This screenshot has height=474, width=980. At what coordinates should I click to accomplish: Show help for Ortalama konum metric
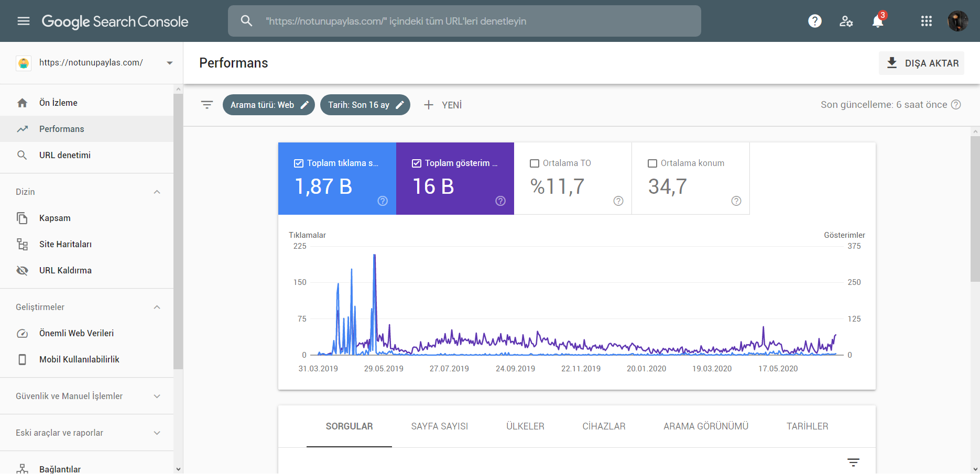[x=736, y=201]
